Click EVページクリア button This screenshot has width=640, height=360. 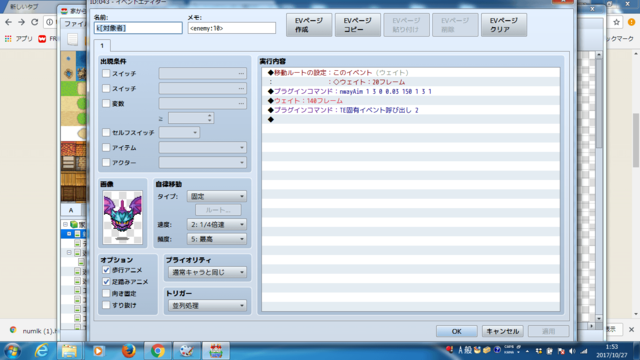pyautogui.click(x=504, y=25)
